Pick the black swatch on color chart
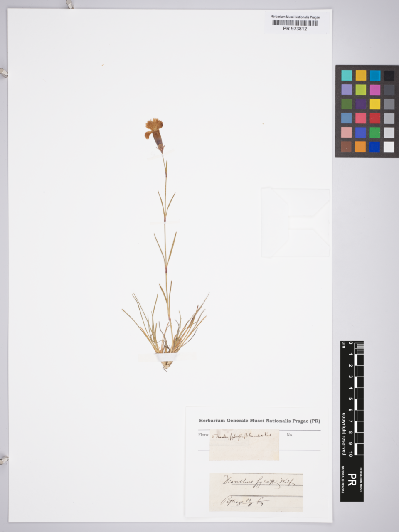Image resolution: width=399 pixels, height=532 pixels. [389, 76]
